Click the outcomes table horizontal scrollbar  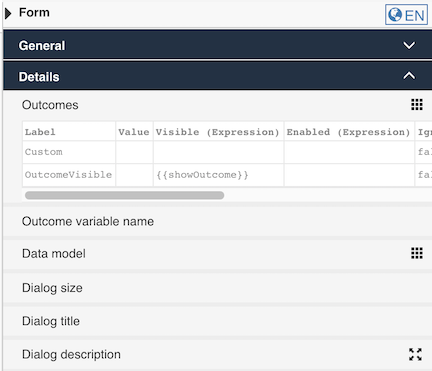124,195
